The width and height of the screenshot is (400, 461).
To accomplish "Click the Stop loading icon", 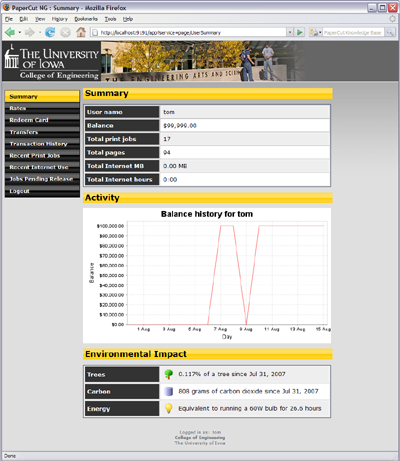I will 66,32.
